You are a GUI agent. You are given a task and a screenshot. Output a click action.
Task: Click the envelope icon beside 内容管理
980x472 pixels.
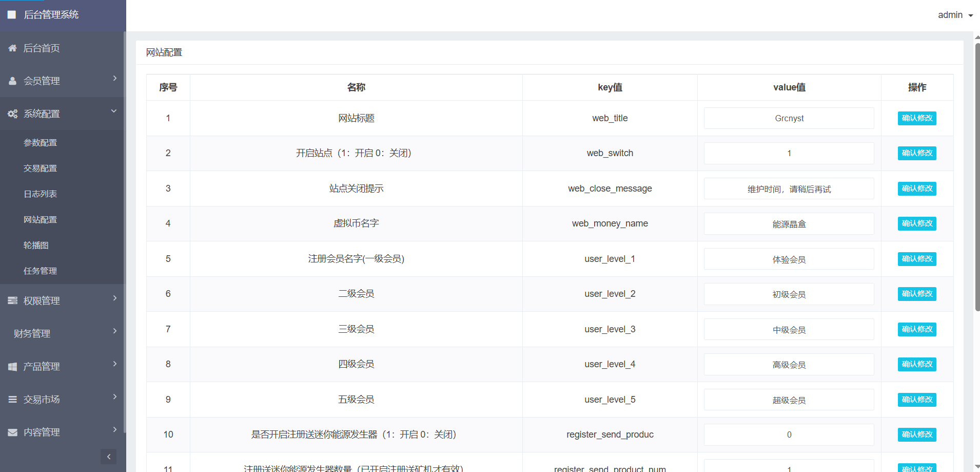[x=12, y=432]
